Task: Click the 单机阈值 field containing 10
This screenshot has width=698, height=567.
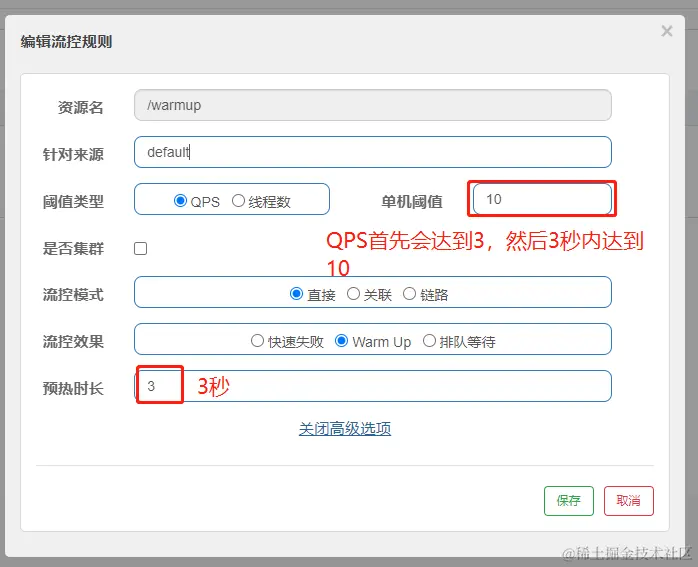Action: 542,199
